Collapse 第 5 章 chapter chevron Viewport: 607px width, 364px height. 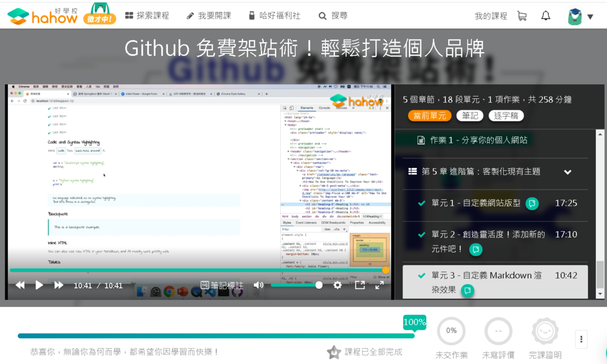point(567,172)
